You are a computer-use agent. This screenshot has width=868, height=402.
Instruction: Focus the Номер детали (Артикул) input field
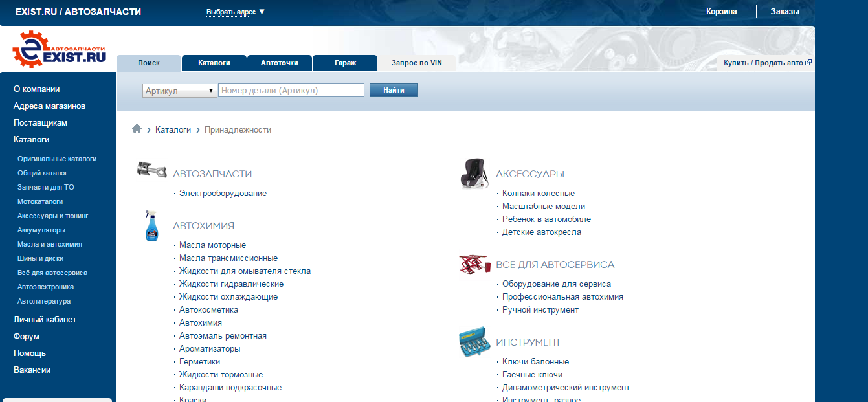[291, 91]
